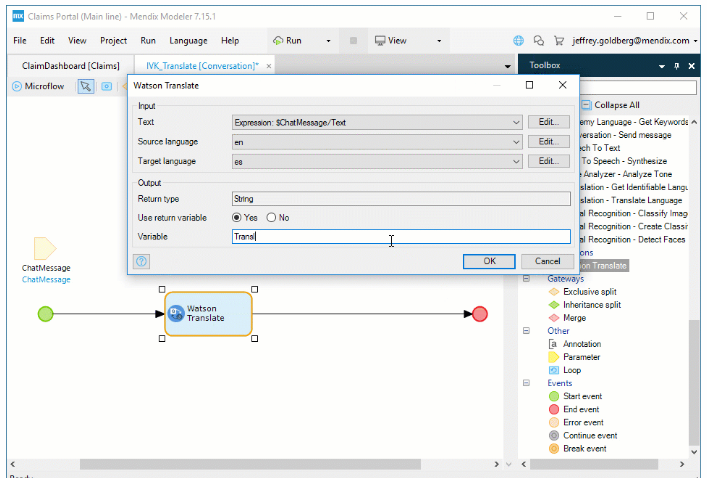Image resolution: width=707 pixels, height=478 pixels.
Task: Open the Help menu
Action: coord(230,41)
